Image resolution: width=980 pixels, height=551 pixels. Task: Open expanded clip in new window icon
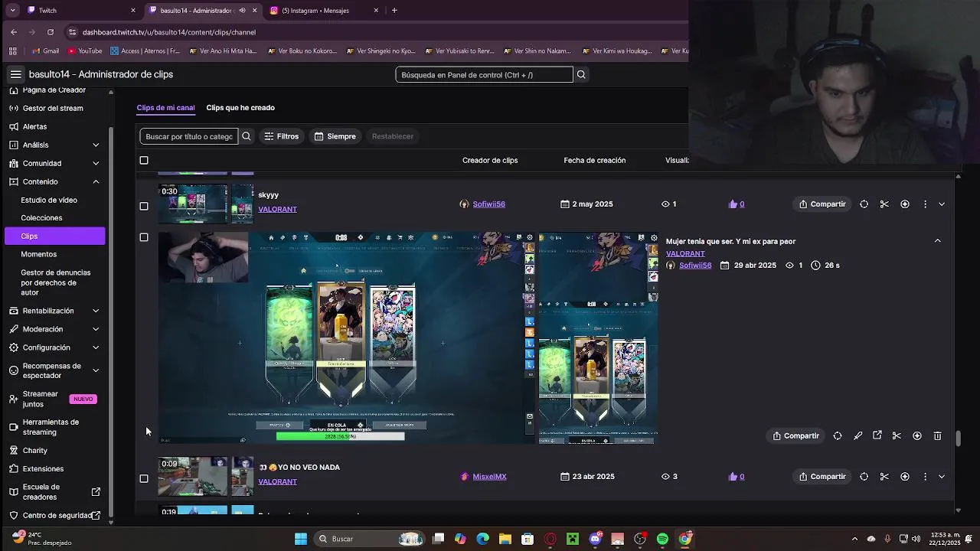click(x=877, y=435)
